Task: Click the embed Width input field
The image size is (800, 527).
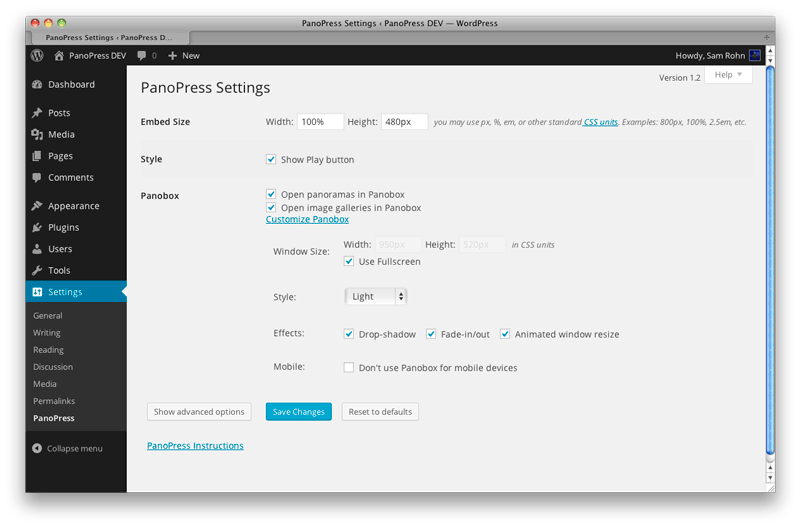Action: point(320,122)
